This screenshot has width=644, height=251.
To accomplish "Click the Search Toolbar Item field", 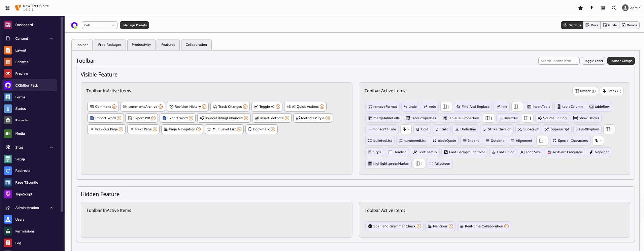I will [x=558, y=61].
